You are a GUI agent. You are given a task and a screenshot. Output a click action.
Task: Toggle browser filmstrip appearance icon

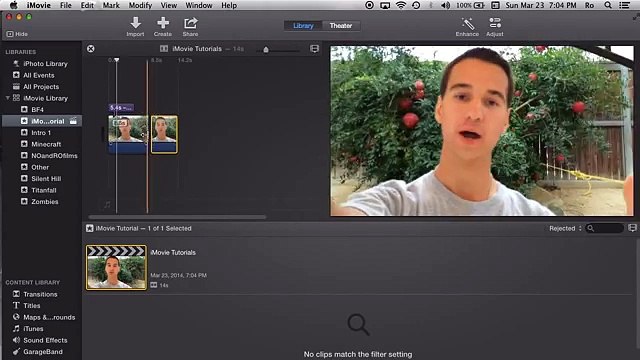632,228
